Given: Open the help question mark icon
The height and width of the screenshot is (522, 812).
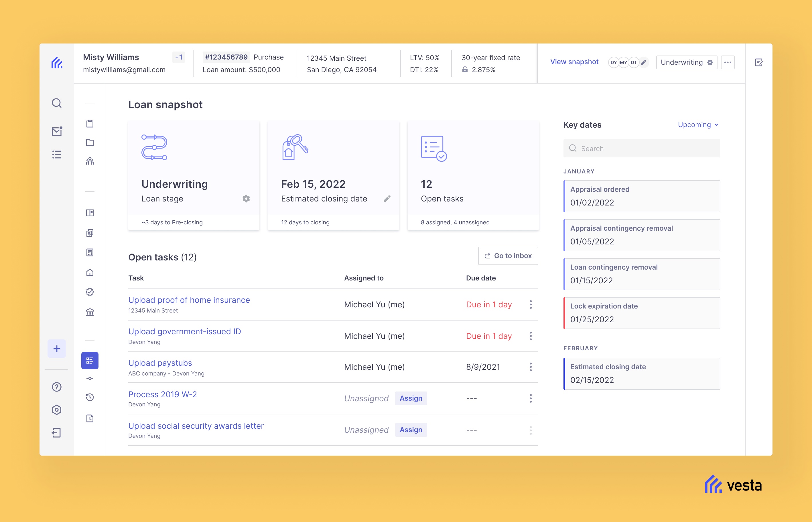Looking at the screenshot, I should pos(57,387).
